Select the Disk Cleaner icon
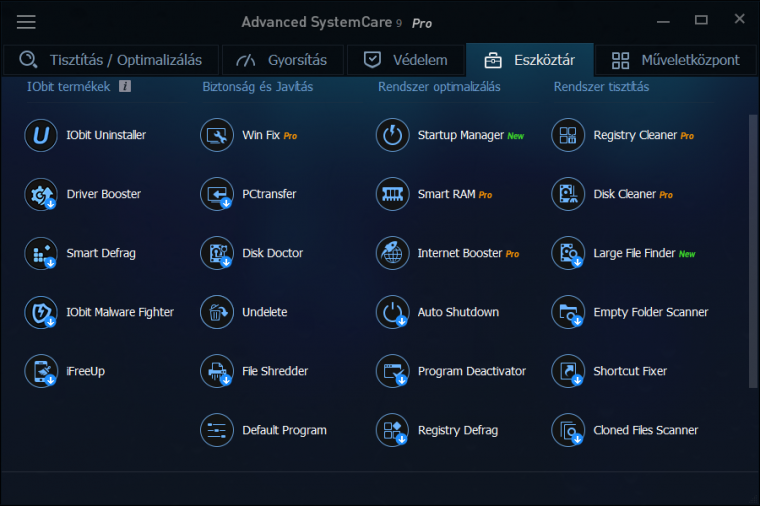The height and width of the screenshot is (506, 760). (x=568, y=194)
